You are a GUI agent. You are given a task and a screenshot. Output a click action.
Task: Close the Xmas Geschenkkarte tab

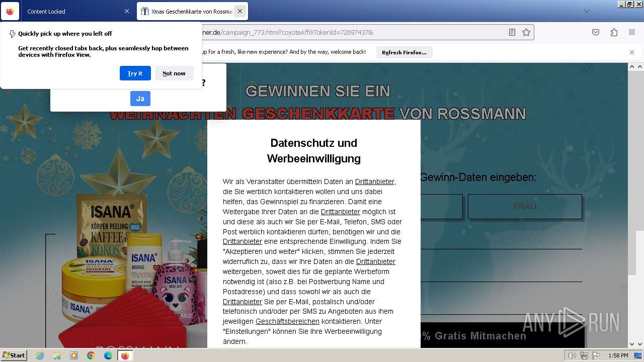(240, 11)
